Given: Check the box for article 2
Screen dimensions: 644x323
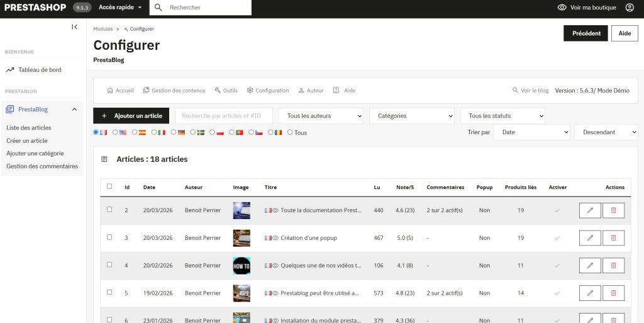Looking at the screenshot, I should (109, 209).
